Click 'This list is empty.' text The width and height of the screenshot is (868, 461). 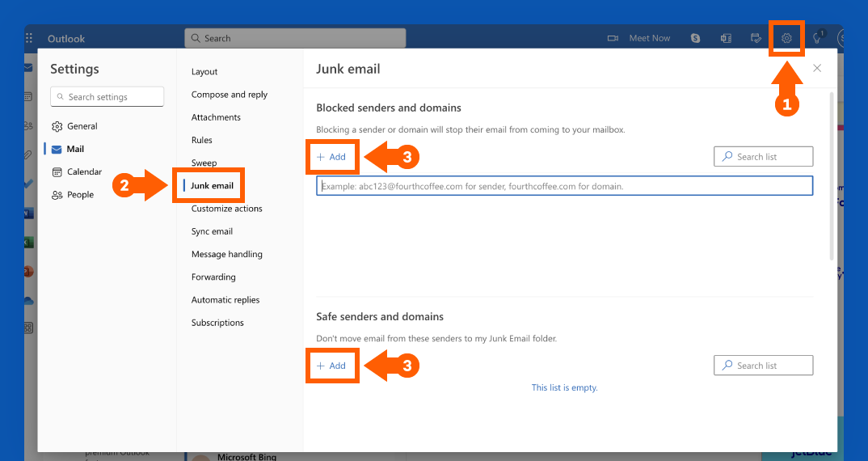coord(565,387)
